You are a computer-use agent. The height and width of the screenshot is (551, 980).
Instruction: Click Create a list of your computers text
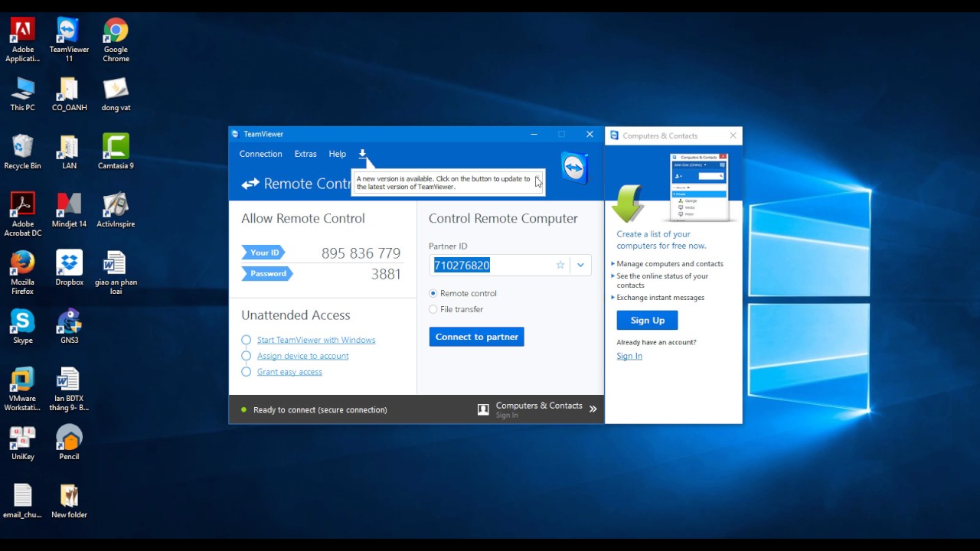coord(661,240)
